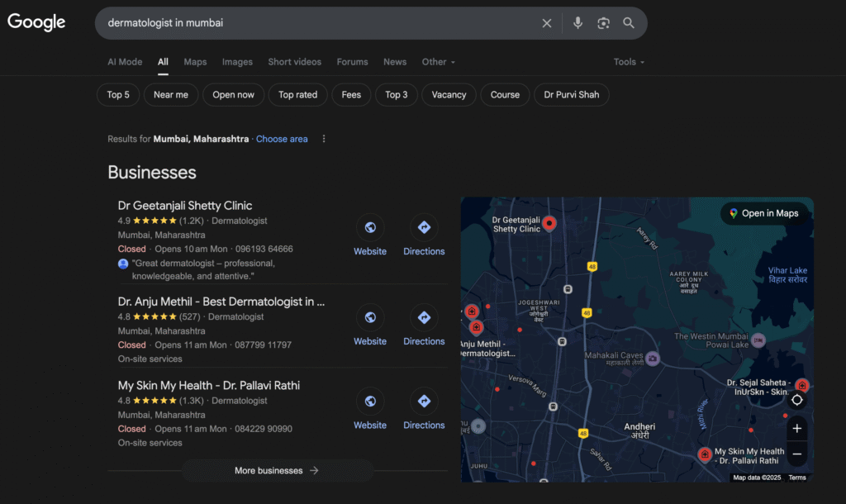Click Dr Geetanjali Shetty Clinic map pin
Image resolution: width=846 pixels, height=504 pixels.
[549, 223]
